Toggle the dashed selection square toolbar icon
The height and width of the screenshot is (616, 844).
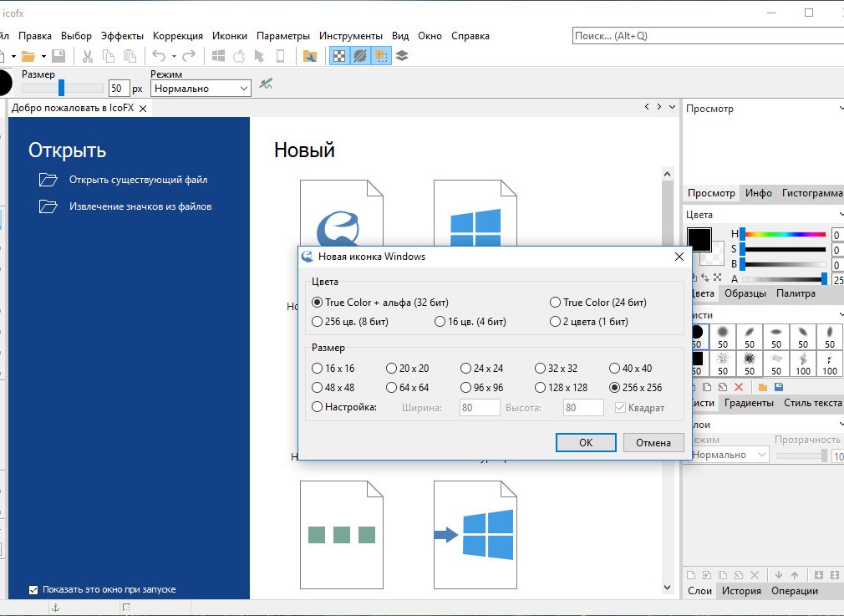(381, 56)
